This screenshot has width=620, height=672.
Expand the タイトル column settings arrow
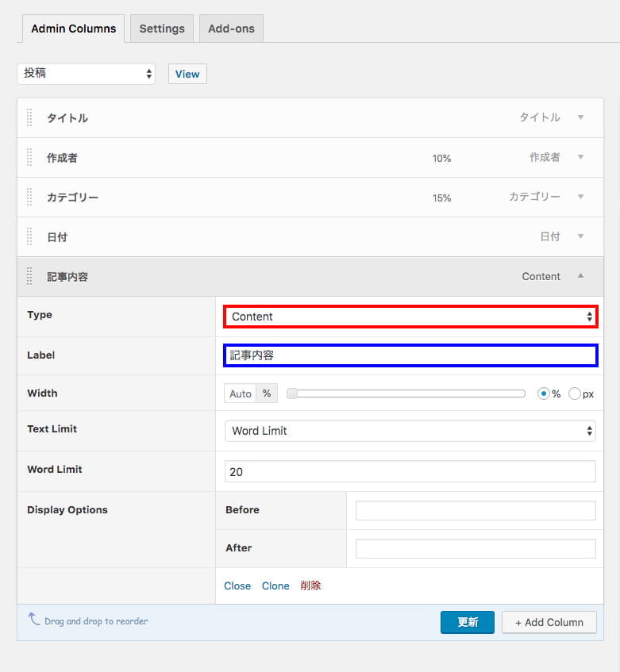pyautogui.click(x=580, y=117)
